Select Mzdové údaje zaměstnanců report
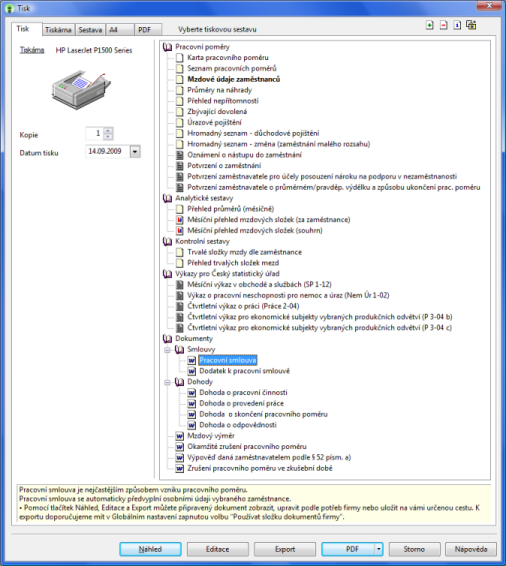 click(234, 79)
